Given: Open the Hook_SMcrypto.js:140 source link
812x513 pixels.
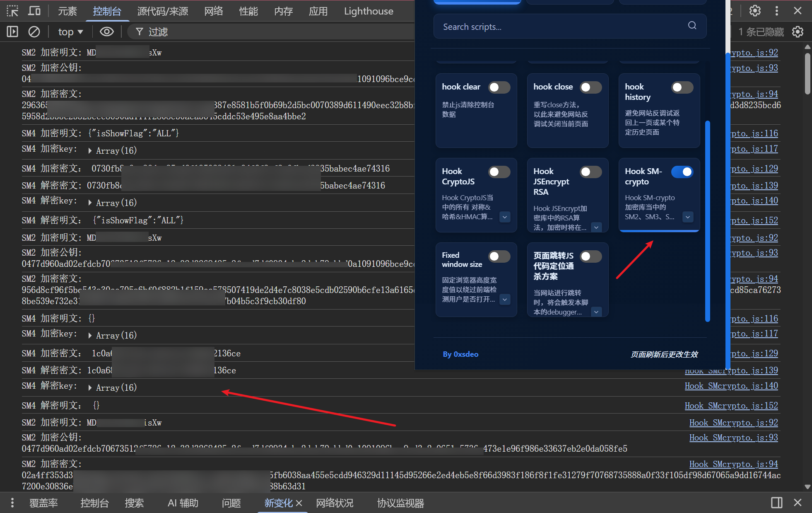Looking at the screenshot, I should [x=731, y=386].
